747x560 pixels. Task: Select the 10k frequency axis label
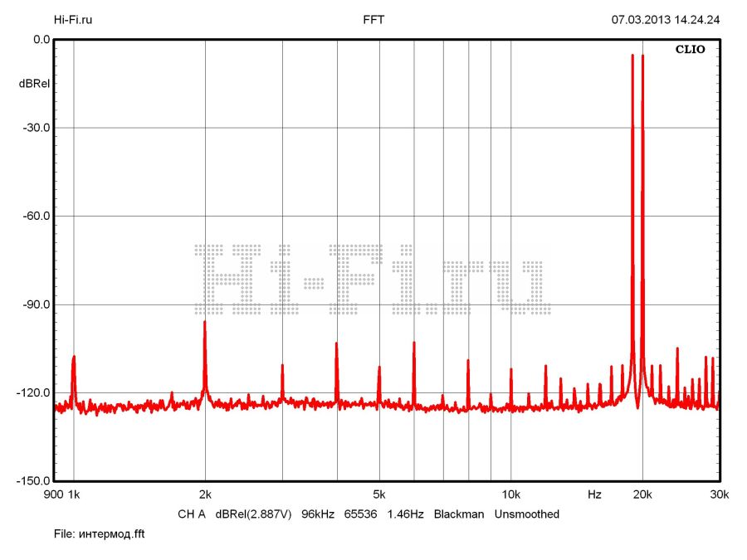coord(510,494)
